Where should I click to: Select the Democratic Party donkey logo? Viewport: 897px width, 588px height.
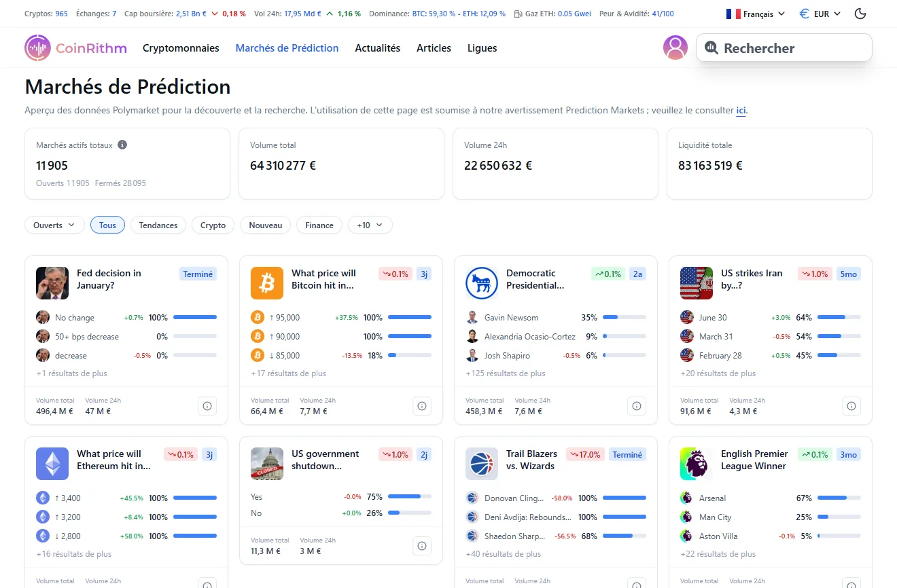pyautogui.click(x=482, y=283)
